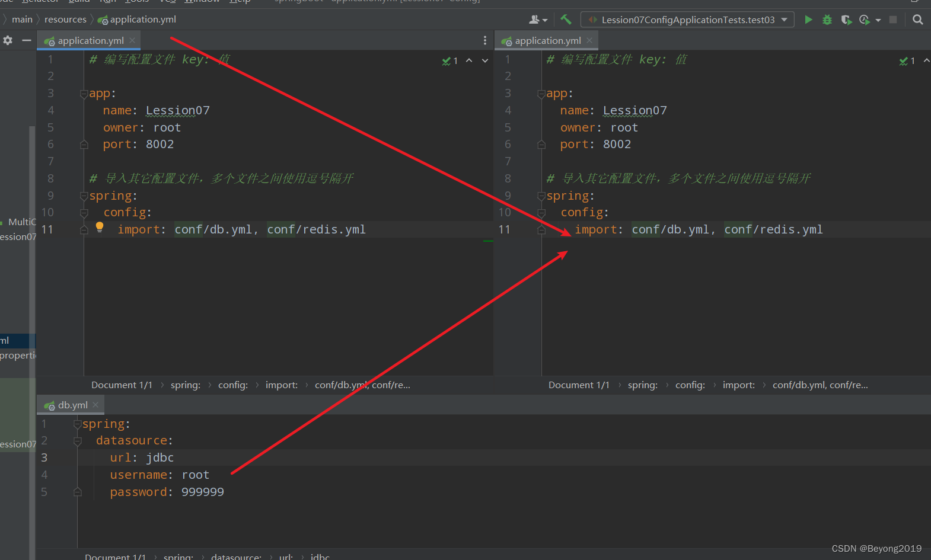Click conf/redis.yml path in right editor
Screen dimensions: 931x560
point(773,230)
